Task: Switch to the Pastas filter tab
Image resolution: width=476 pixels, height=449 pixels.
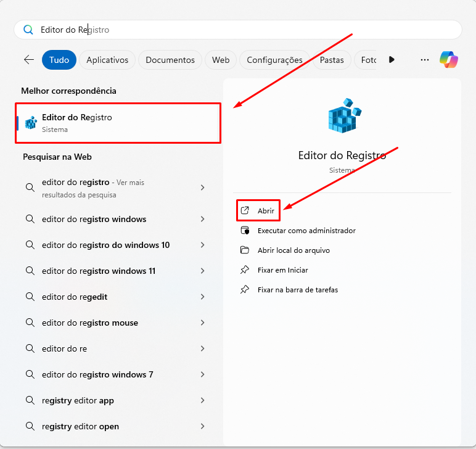Action: (x=332, y=60)
